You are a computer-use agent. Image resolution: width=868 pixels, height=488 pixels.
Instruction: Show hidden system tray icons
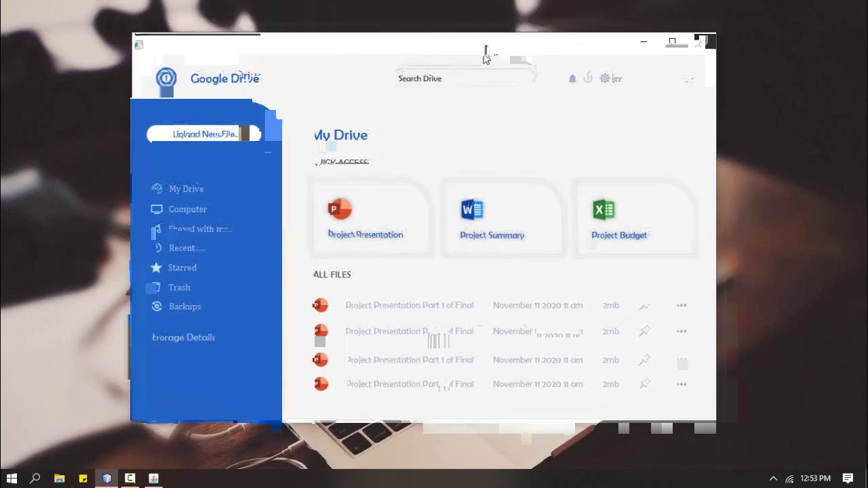[x=773, y=479]
